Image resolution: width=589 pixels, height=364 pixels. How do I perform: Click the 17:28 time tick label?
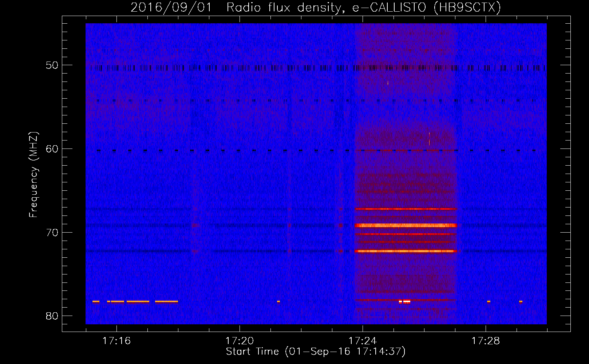point(486,341)
